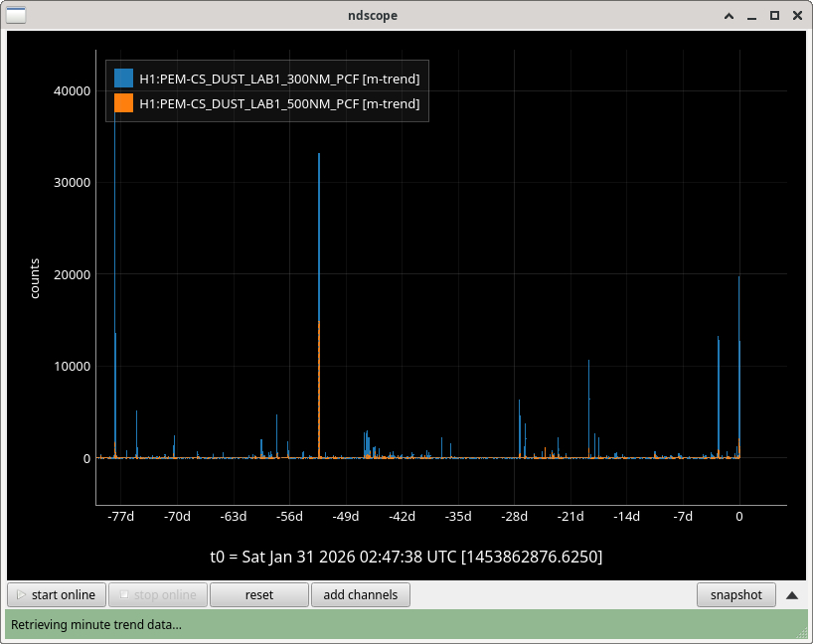
Task: Click the t0 timestamp label below the plot
Action: click(x=406, y=556)
